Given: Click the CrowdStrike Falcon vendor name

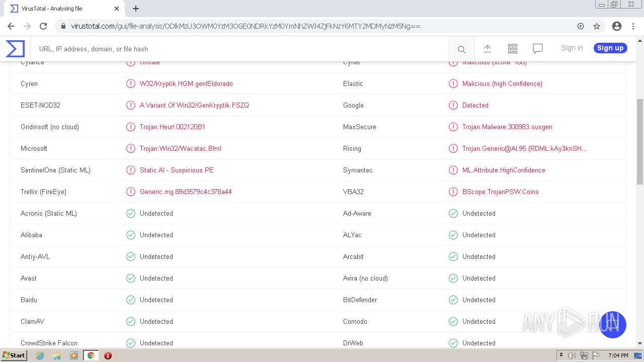Looking at the screenshot, I should (x=49, y=343).
